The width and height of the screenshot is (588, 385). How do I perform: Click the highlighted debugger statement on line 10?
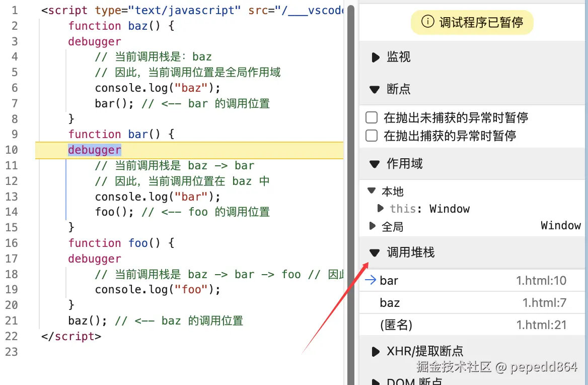95,150
